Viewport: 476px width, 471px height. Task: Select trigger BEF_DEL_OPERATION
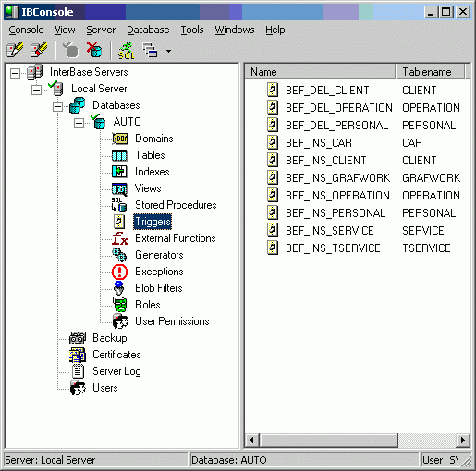(339, 108)
